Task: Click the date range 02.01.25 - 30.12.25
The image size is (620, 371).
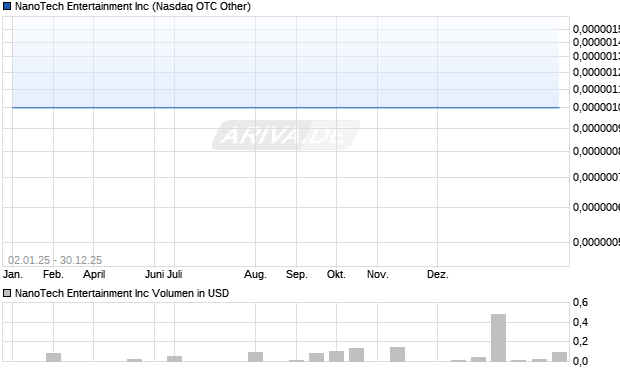Action: (x=55, y=260)
